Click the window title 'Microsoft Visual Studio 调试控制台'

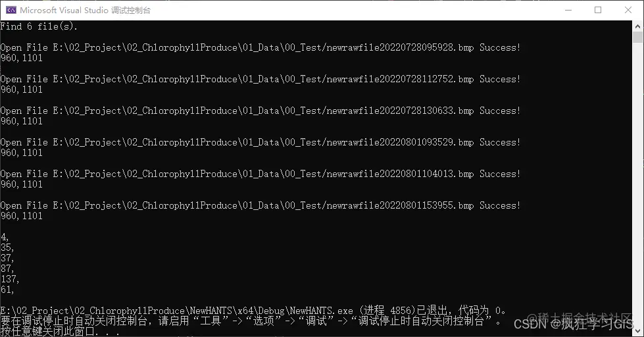tap(85, 11)
